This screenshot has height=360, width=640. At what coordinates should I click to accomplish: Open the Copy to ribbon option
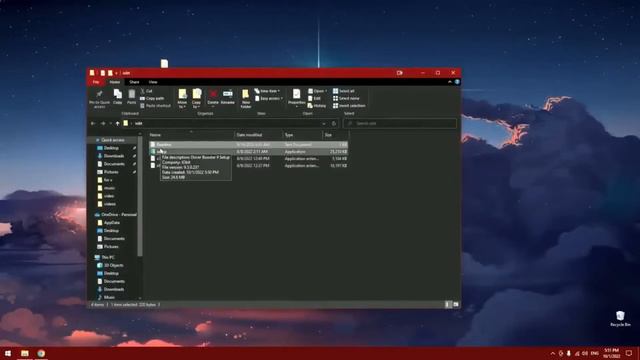196,99
